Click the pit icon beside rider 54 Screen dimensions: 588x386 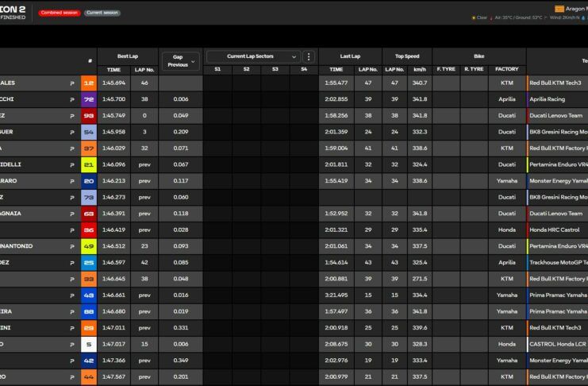pos(72,132)
